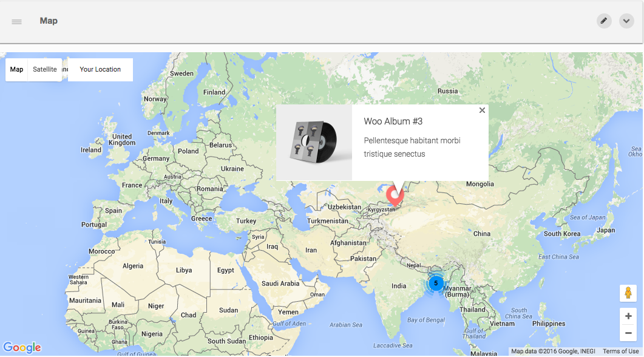644x357 pixels.
Task: Open the Woo Album #3 title
Action: click(393, 121)
